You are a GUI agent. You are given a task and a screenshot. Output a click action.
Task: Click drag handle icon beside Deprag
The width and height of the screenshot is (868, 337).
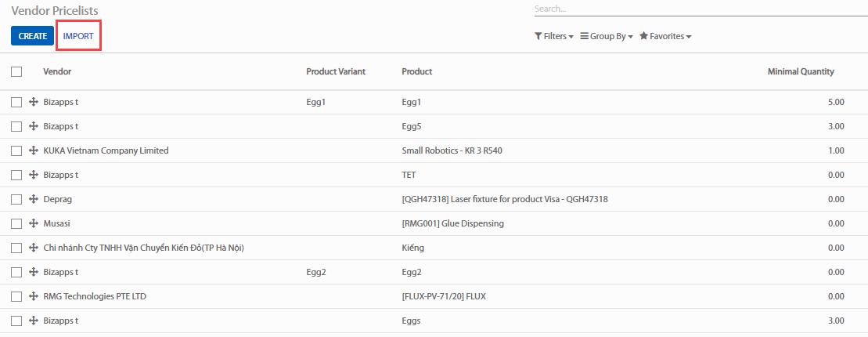[x=34, y=199]
